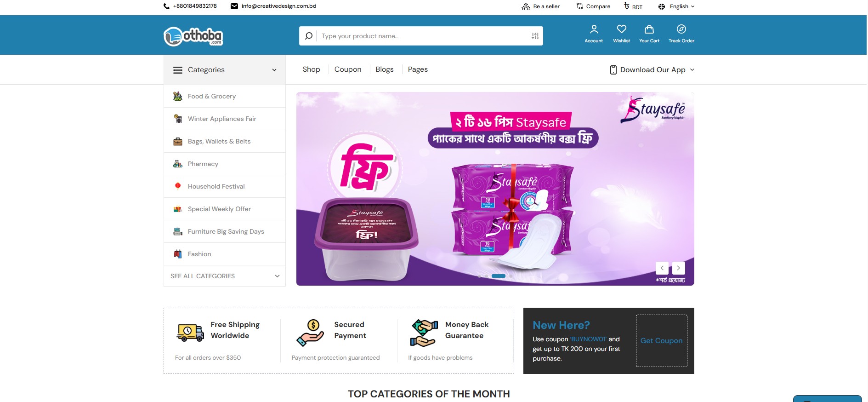Click the info@creativedesign.com.bd email address
The height and width of the screenshot is (402, 868).
click(x=279, y=6)
